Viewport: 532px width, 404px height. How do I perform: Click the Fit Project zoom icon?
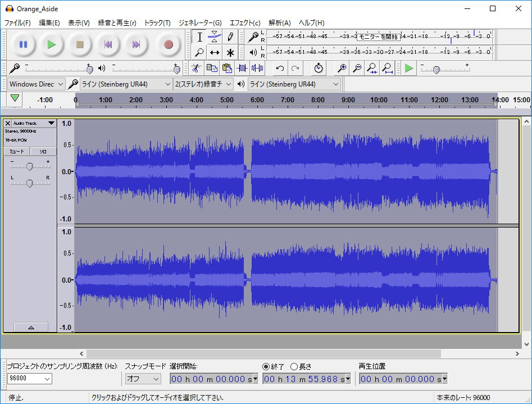tap(387, 68)
